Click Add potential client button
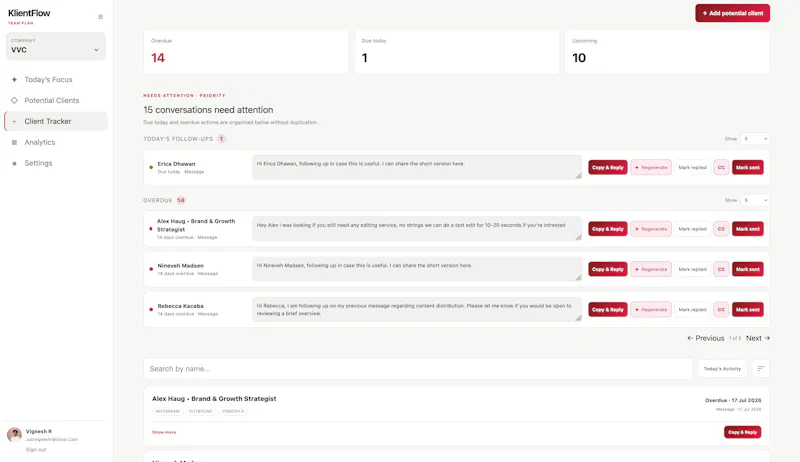The image size is (800, 462). pos(732,13)
